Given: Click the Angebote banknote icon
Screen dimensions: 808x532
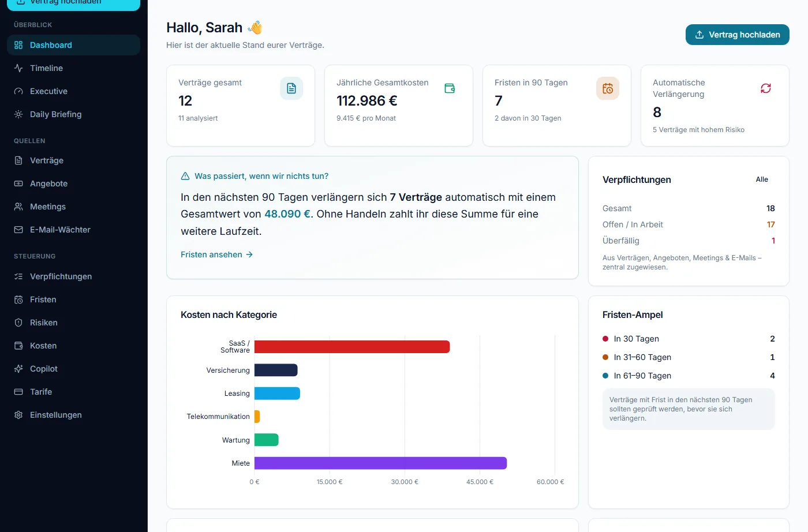Looking at the screenshot, I should 18,183.
